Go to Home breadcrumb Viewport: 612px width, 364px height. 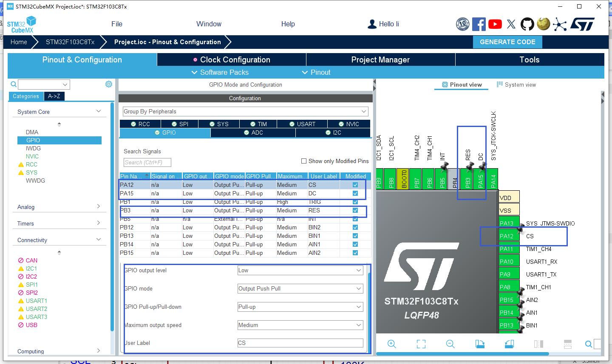pyautogui.click(x=19, y=42)
